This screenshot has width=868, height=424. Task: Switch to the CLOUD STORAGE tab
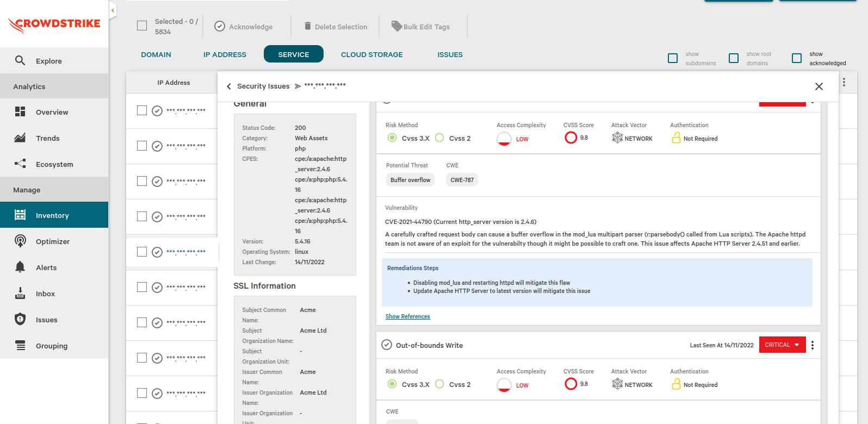pyautogui.click(x=371, y=54)
